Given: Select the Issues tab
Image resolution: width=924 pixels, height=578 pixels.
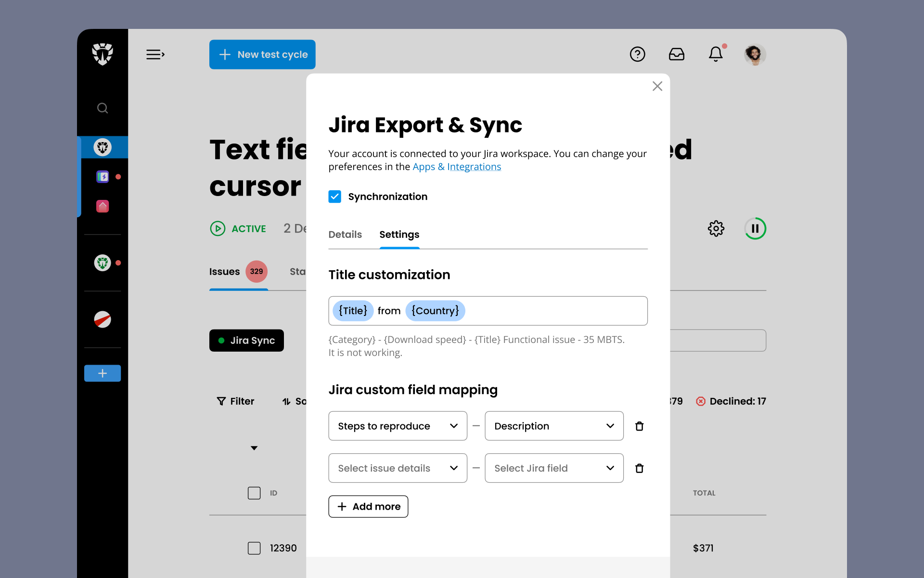Looking at the screenshot, I should click(x=225, y=272).
